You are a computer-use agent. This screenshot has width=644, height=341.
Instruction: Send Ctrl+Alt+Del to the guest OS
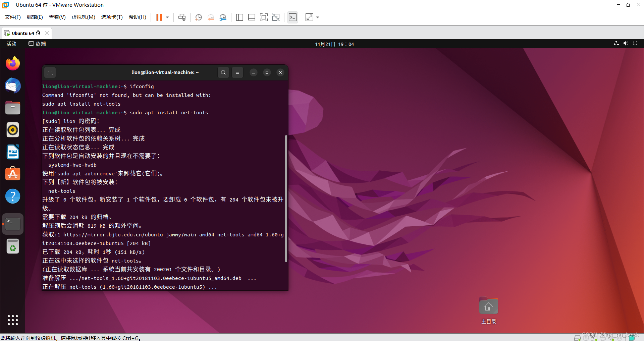tap(182, 17)
